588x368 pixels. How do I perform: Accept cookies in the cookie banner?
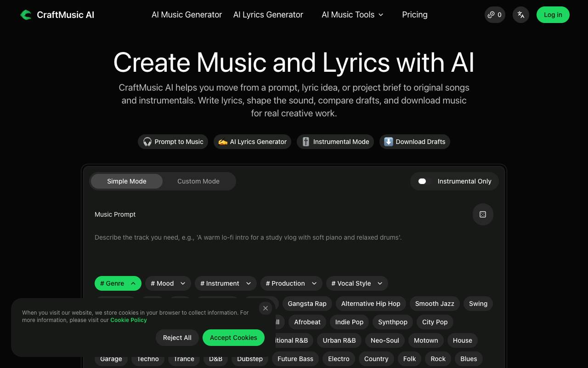coord(233,338)
